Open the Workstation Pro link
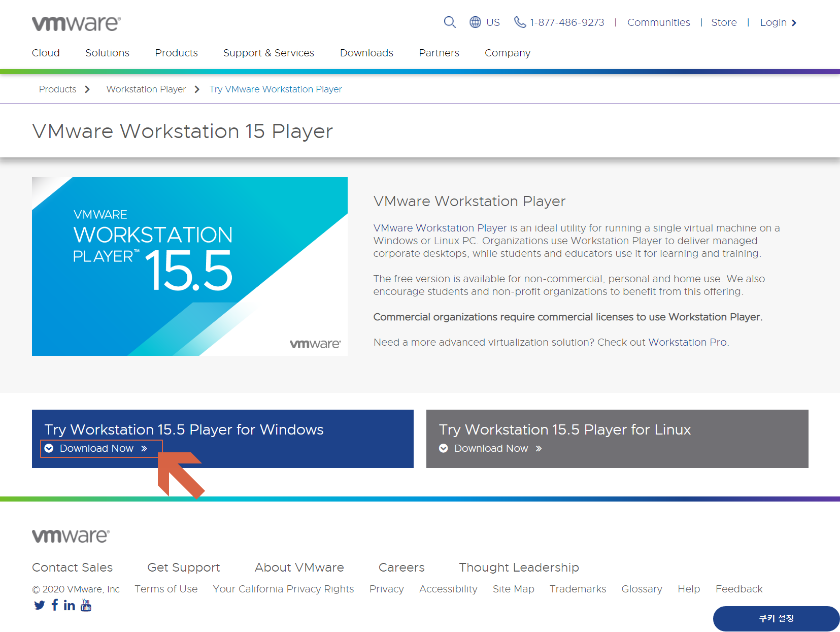The image size is (840, 632). point(687,342)
